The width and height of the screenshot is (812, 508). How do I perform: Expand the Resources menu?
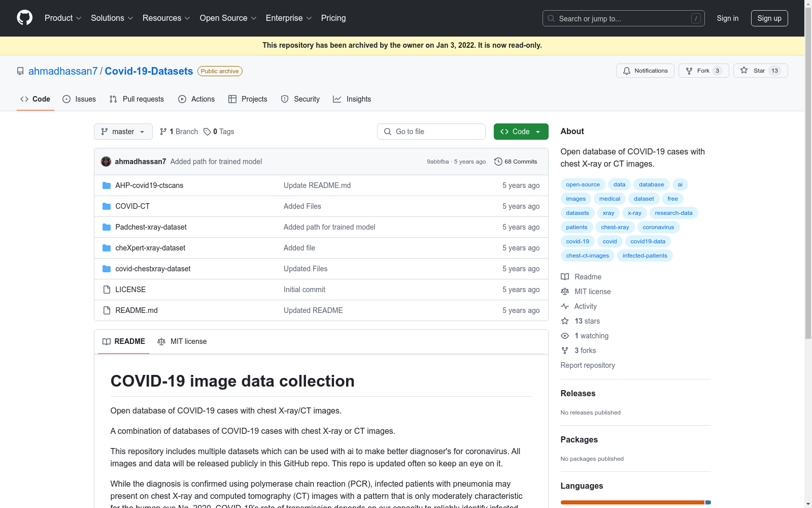tap(166, 18)
